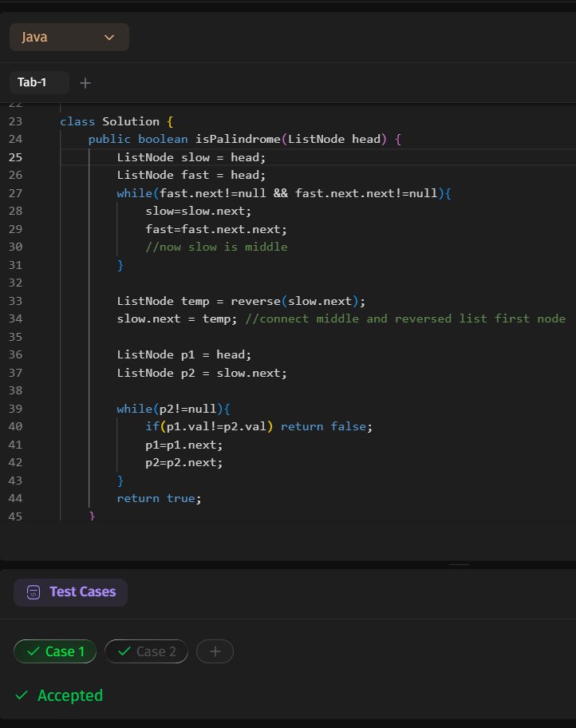Screen dimensions: 576x728
Task: Click the panel resize handle above Test Cases
Action: 459,564
